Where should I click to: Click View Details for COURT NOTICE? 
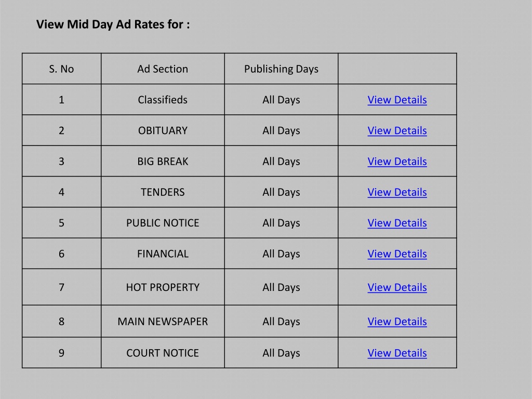point(397,353)
